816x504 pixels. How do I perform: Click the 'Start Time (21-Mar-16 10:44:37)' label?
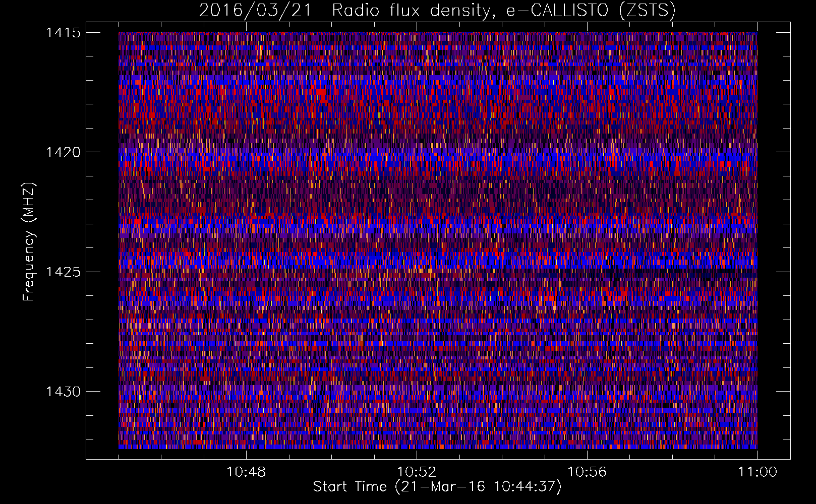437,487
